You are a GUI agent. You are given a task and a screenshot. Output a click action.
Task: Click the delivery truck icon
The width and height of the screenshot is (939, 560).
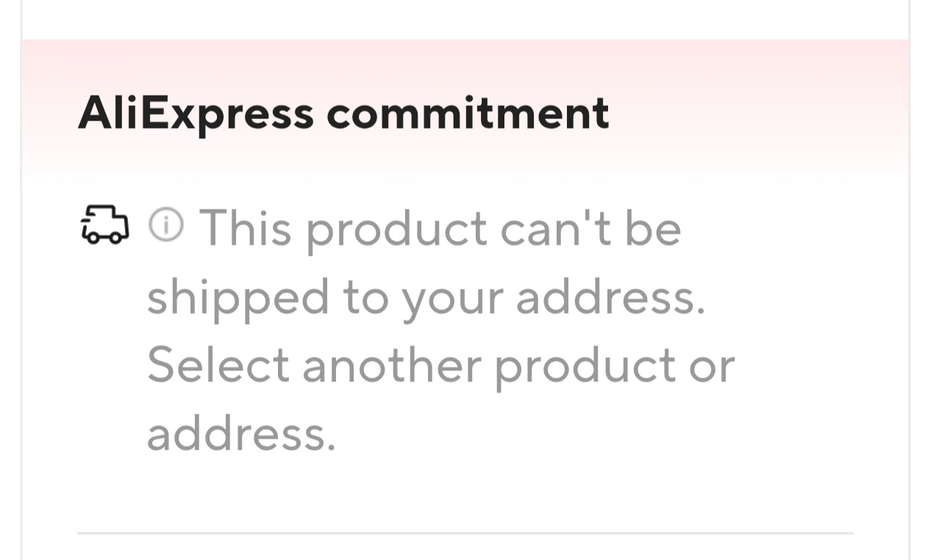pyautogui.click(x=104, y=224)
